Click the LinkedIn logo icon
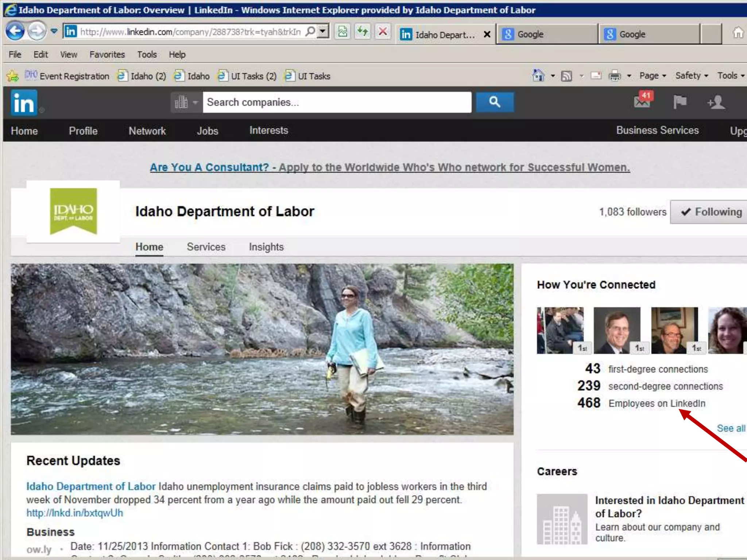 click(24, 103)
